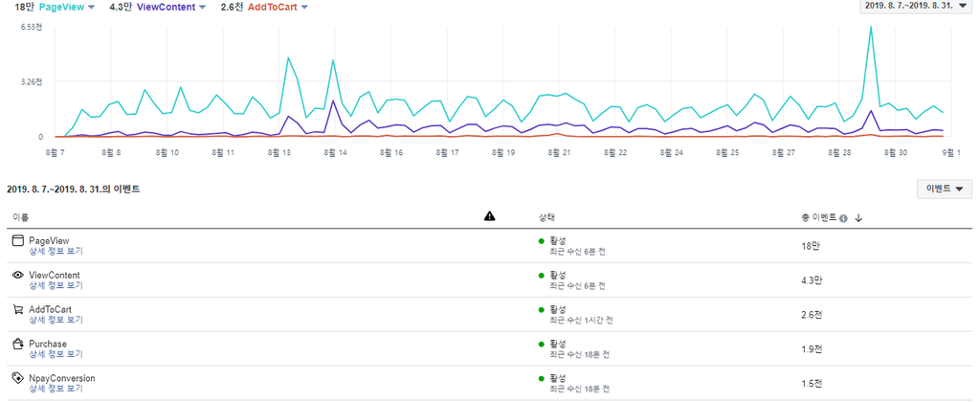The width and height of the screenshot is (980, 402).
Task: View details link under NpayConversion
Action: pyautogui.click(x=56, y=389)
